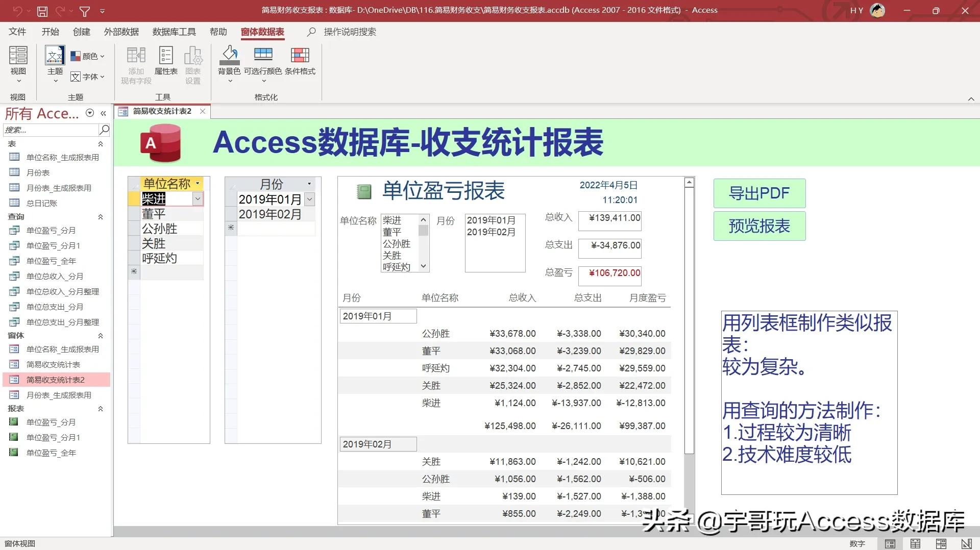Switch to datasheet view icon in status bar
Viewport: 980px width, 550px height.
coord(916,544)
